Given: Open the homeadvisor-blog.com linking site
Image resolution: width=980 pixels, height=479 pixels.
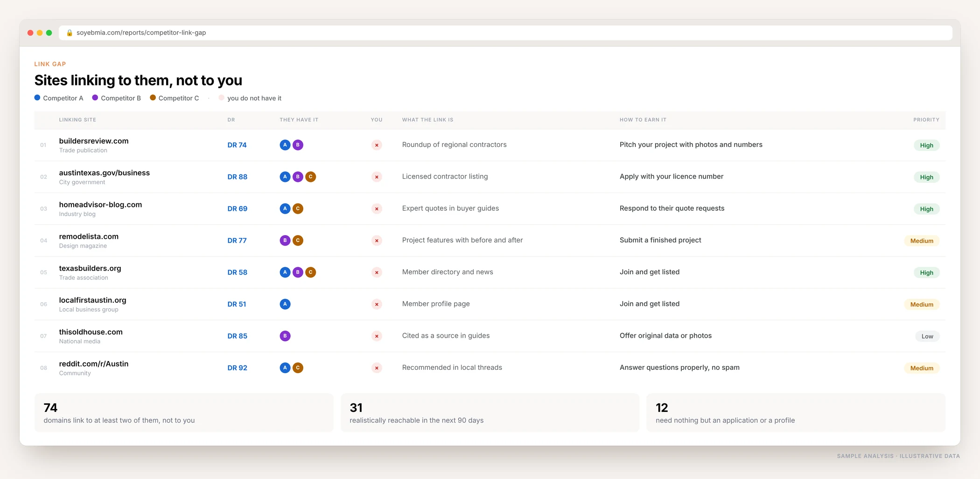Looking at the screenshot, I should (x=100, y=205).
